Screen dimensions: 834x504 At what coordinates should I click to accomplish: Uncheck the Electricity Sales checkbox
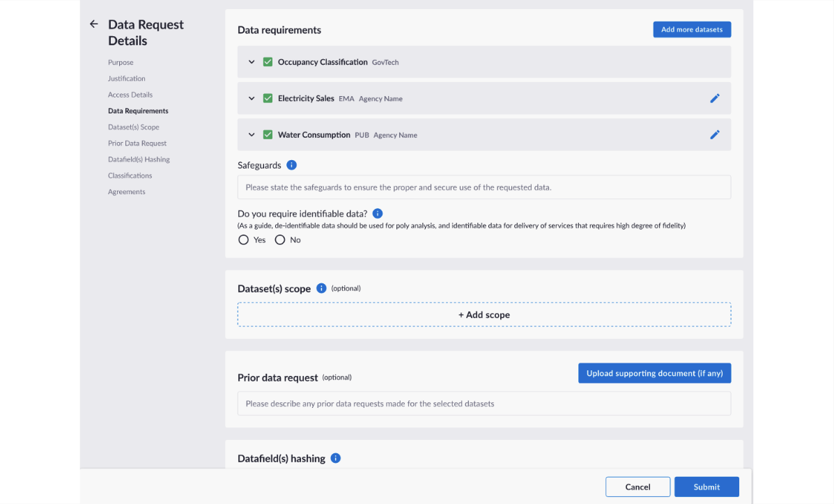pos(268,98)
